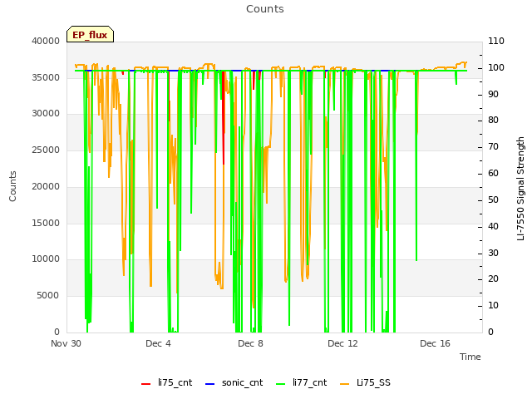
Task: Click the 15000 left axis value
Action: tap(46, 224)
